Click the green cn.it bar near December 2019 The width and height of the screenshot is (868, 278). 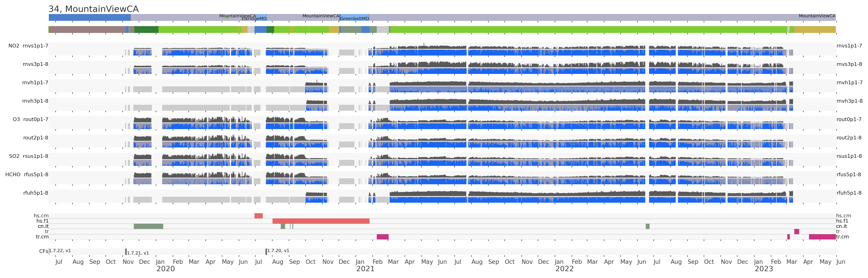(148, 226)
